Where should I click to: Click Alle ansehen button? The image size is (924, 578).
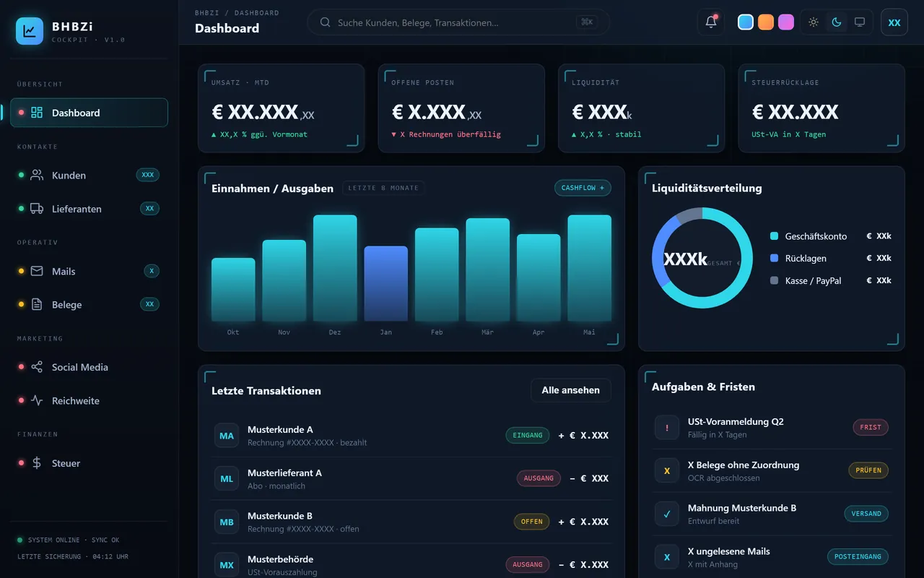pos(571,390)
